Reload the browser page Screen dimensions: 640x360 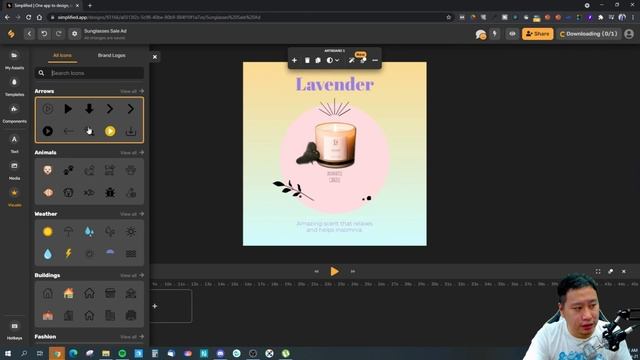click(x=28, y=17)
